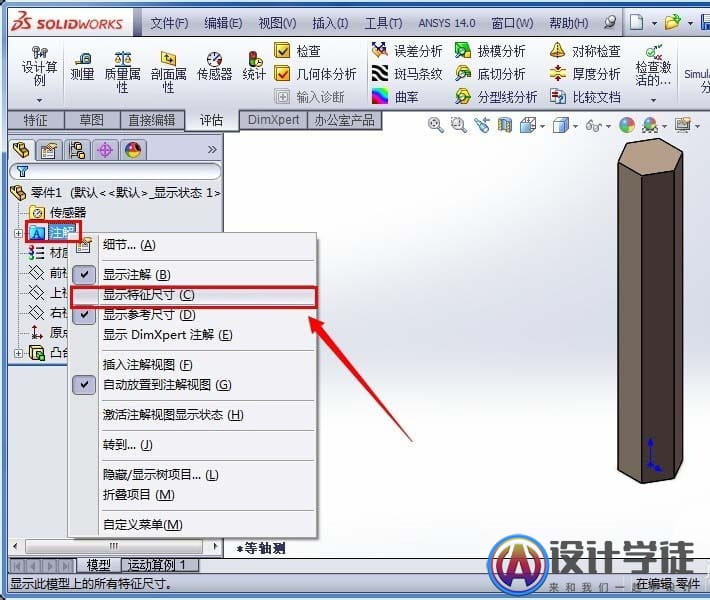Expand the manager panel tabs chevron
The image size is (710, 600).
click(x=212, y=149)
